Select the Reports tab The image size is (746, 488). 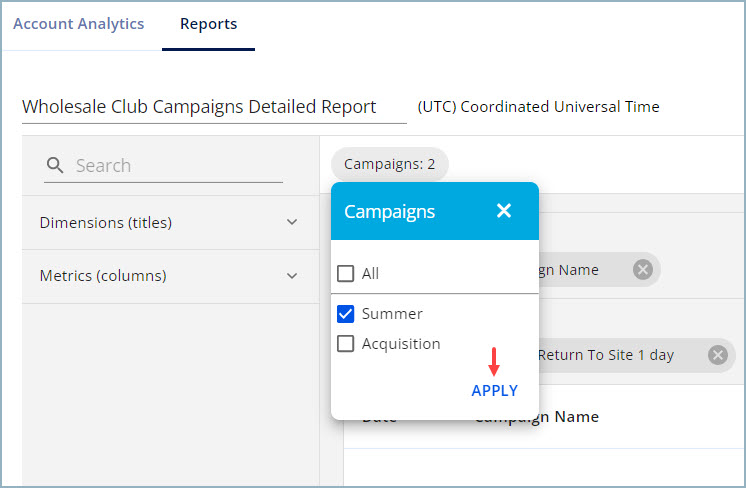coord(208,24)
